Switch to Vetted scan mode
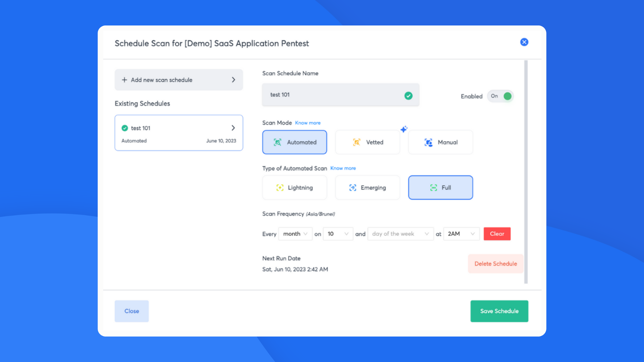644x362 pixels. tap(367, 142)
